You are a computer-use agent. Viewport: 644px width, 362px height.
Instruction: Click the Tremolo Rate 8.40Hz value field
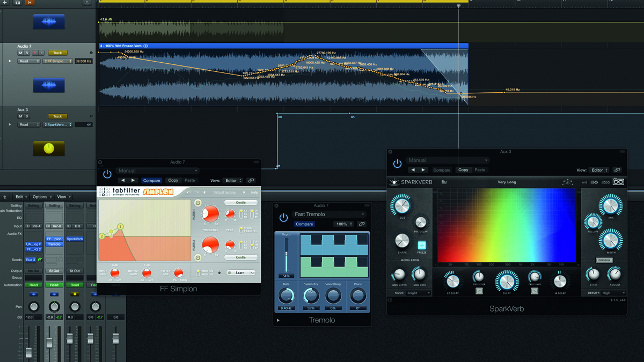[287, 308]
